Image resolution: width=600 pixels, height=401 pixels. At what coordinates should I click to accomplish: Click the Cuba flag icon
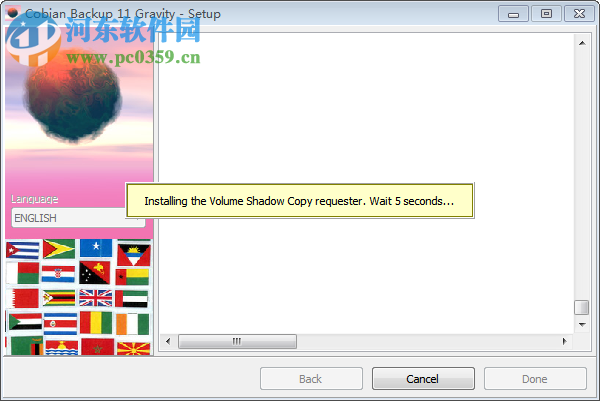pyautogui.click(x=23, y=250)
